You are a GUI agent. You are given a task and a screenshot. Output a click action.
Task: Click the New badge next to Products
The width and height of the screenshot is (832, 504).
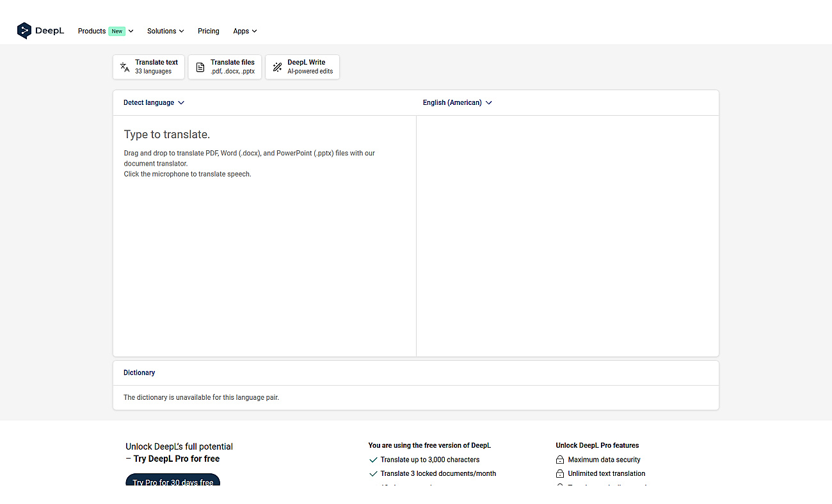pos(116,31)
